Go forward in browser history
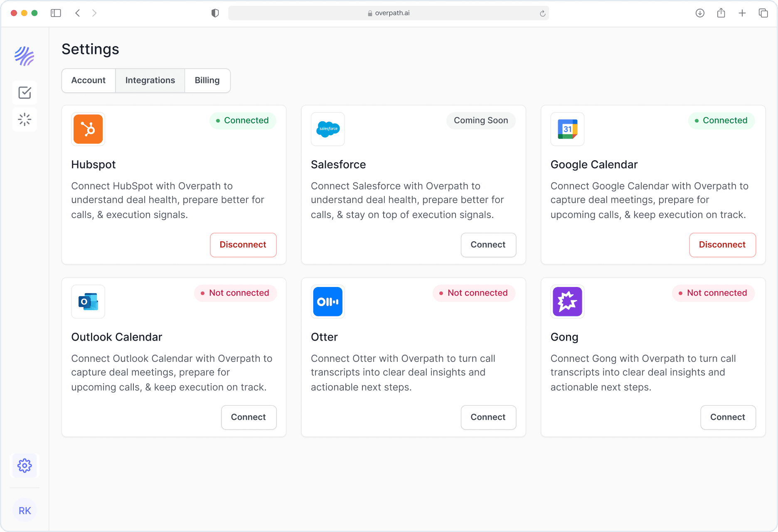The width and height of the screenshot is (778, 532). [94, 13]
